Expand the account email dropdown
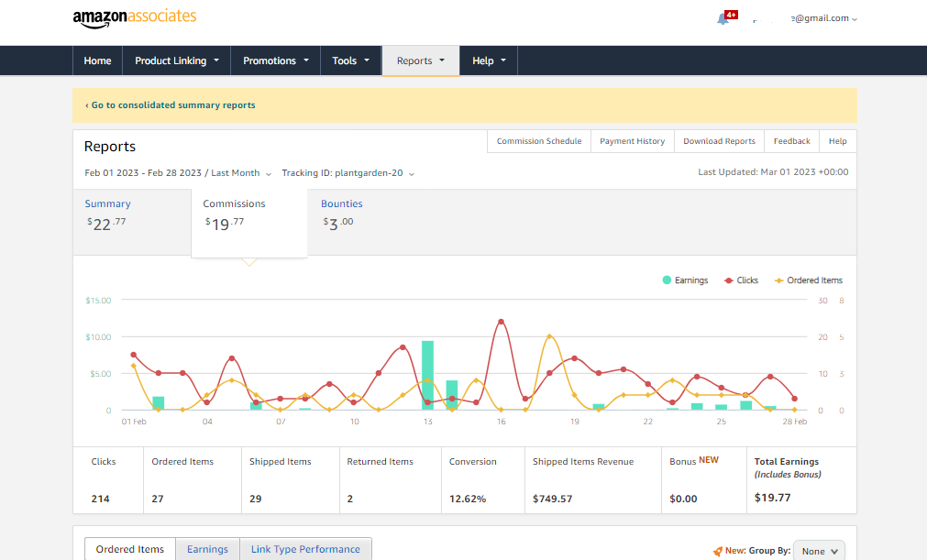Screen dimensions: 927x560 [824, 18]
